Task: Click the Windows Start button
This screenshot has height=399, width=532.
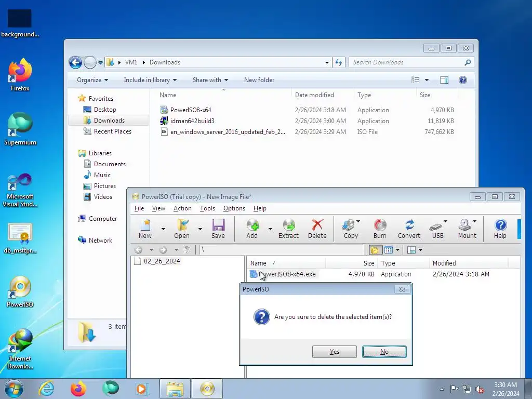Action: tap(14, 389)
